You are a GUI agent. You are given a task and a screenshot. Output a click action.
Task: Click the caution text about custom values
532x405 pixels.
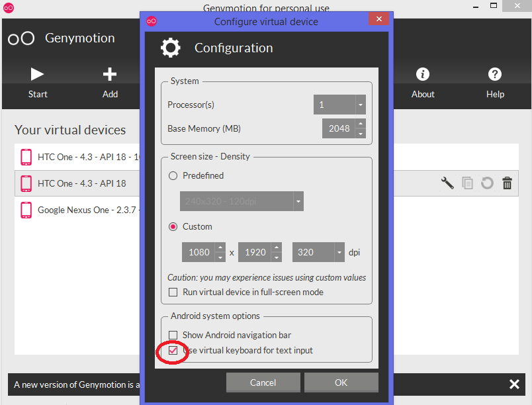click(x=267, y=277)
